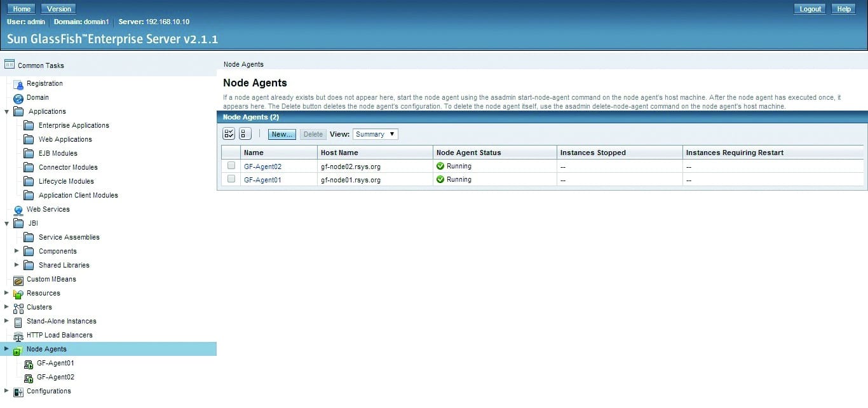The width and height of the screenshot is (868, 408).
Task: Click the Version menu button
Action: [58, 8]
